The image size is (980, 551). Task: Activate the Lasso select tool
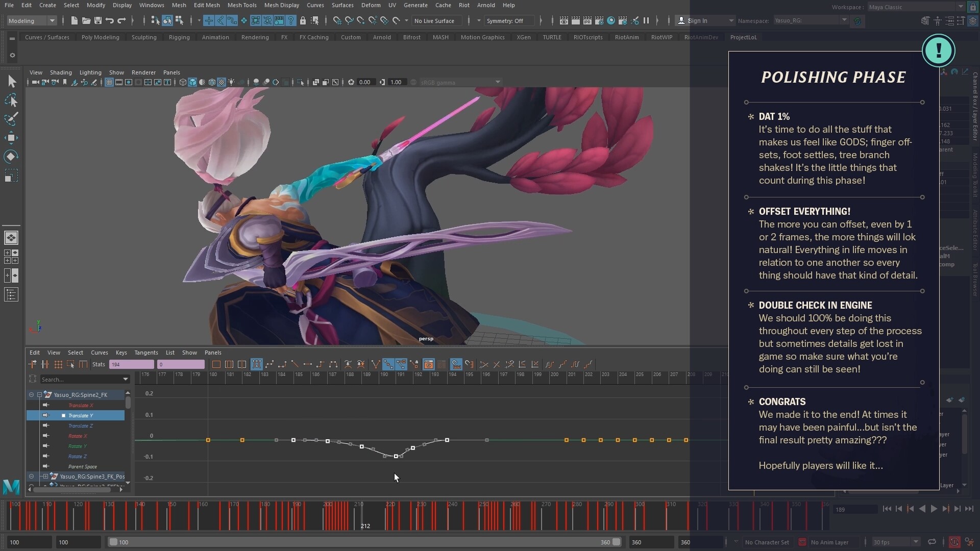(x=11, y=101)
